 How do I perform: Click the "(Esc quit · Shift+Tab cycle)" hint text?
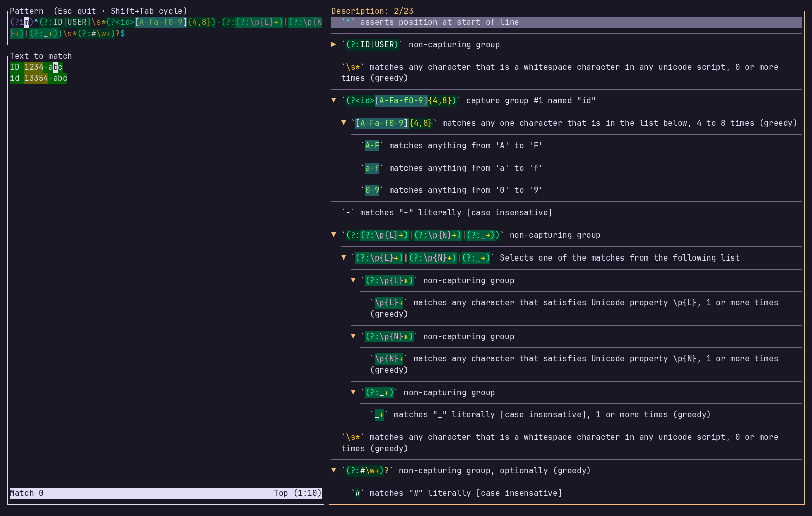coord(120,11)
